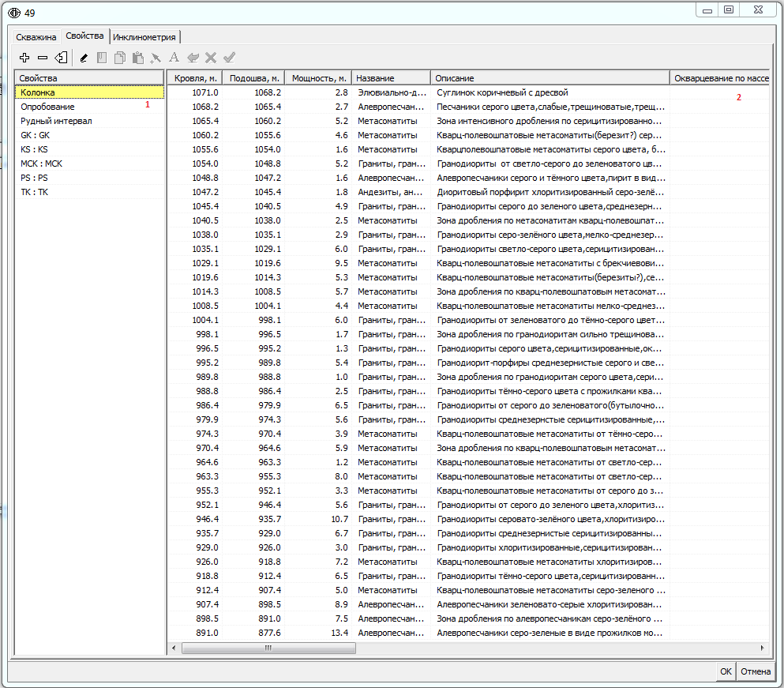
Task: Click the Свойства list header
Action: click(x=89, y=78)
